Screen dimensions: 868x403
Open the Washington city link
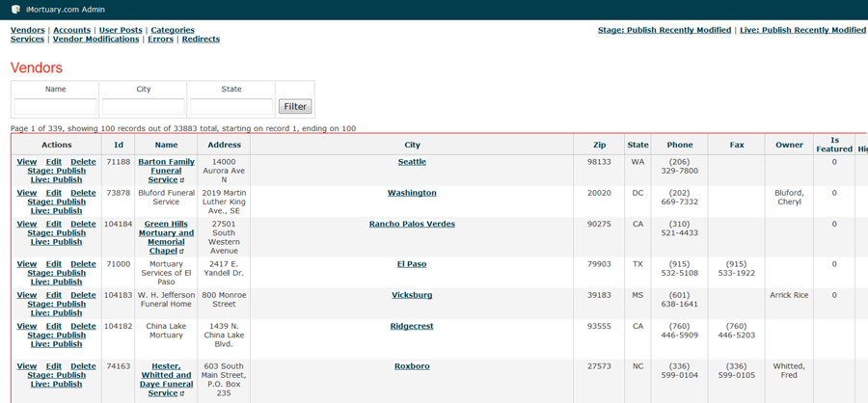(412, 193)
